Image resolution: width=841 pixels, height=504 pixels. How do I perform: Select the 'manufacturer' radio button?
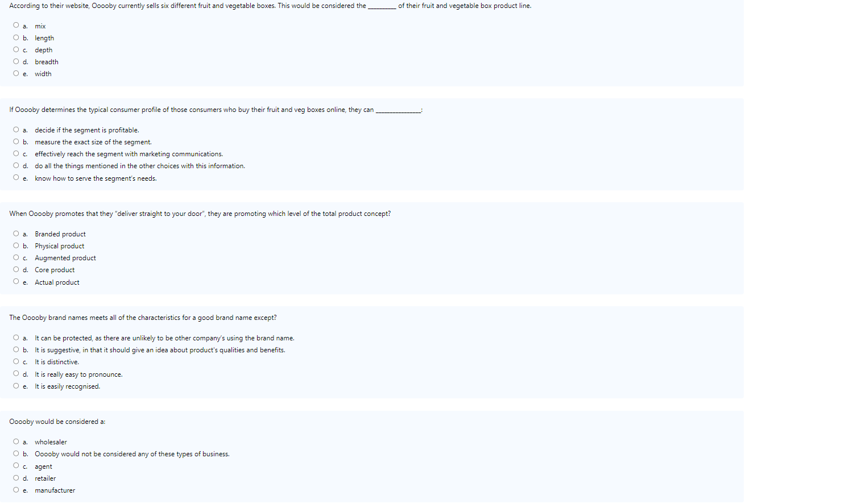(16, 489)
